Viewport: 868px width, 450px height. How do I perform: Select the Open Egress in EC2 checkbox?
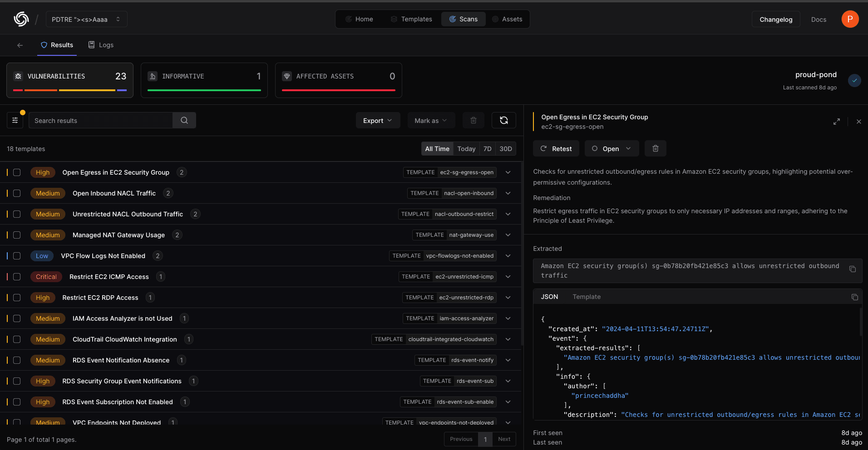click(17, 172)
